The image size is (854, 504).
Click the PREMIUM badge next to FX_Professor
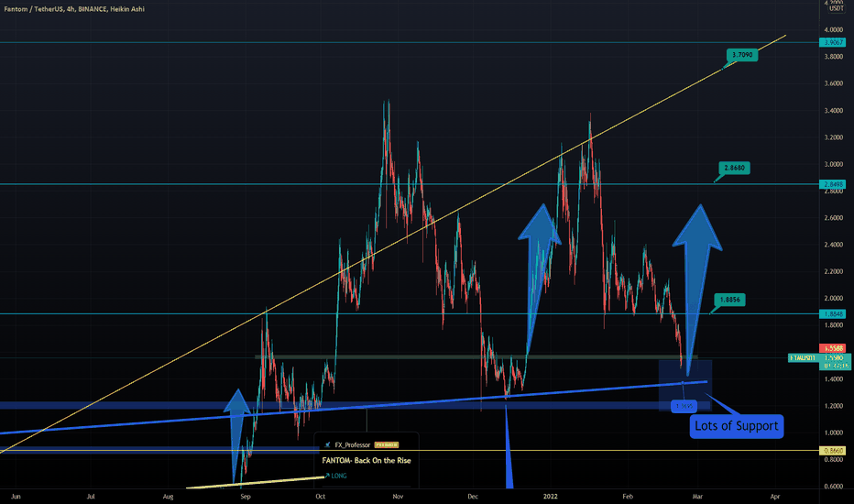[386, 445]
